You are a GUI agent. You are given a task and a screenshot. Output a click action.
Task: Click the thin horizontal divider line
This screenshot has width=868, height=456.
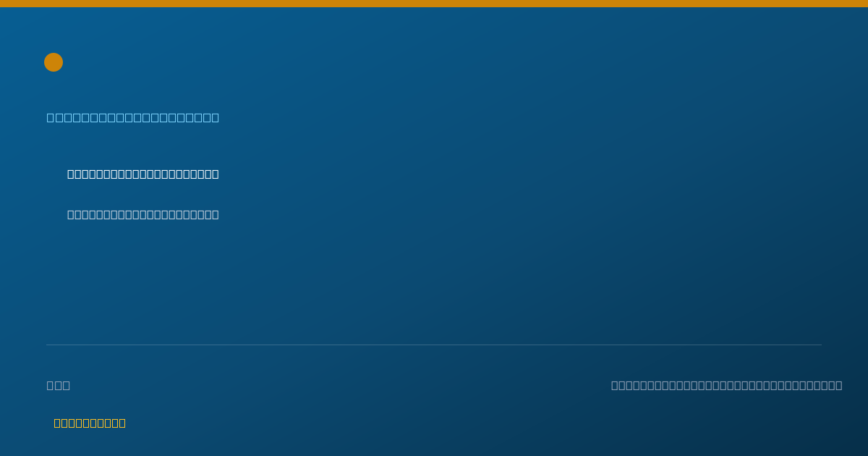[x=434, y=345]
